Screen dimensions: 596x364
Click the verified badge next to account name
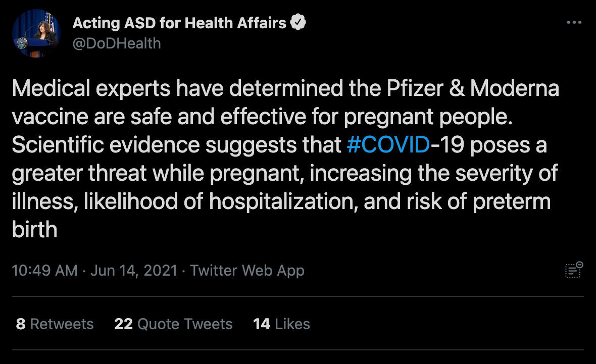(299, 22)
